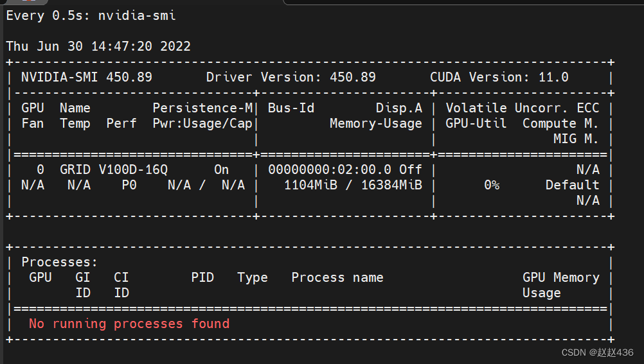
Task: Click the "Type" column header
Action: 252,277
